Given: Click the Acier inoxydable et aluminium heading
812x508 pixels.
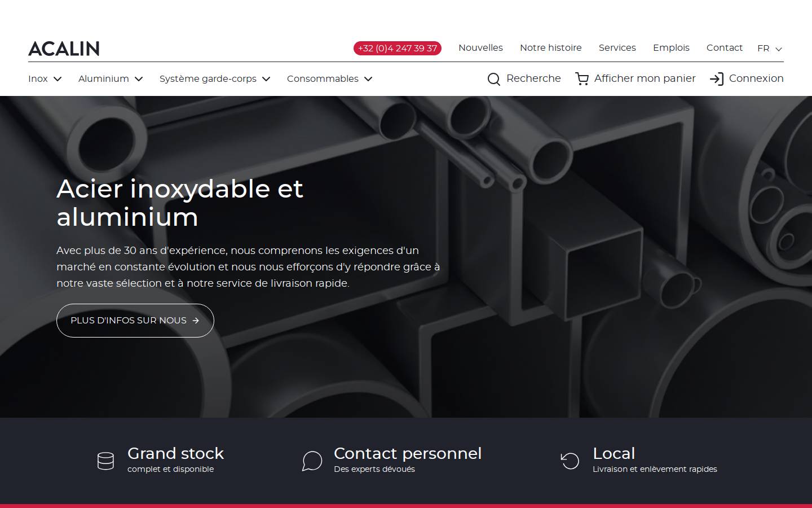Looking at the screenshot, I should [x=180, y=203].
